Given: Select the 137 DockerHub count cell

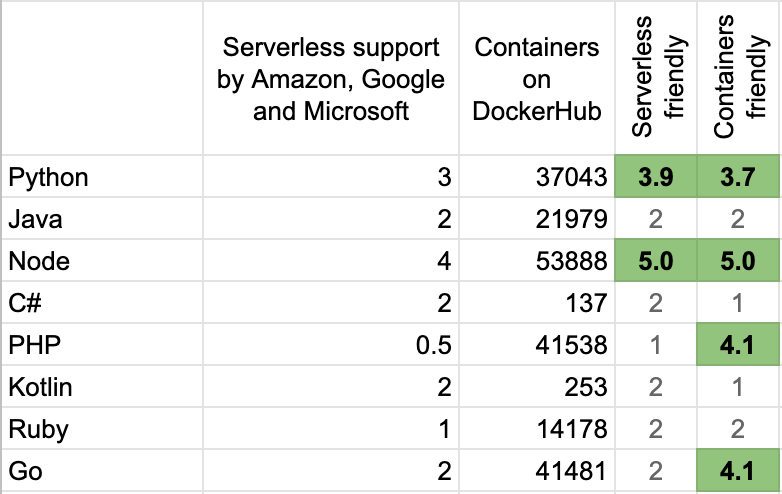Looking at the screenshot, I should [585, 304].
